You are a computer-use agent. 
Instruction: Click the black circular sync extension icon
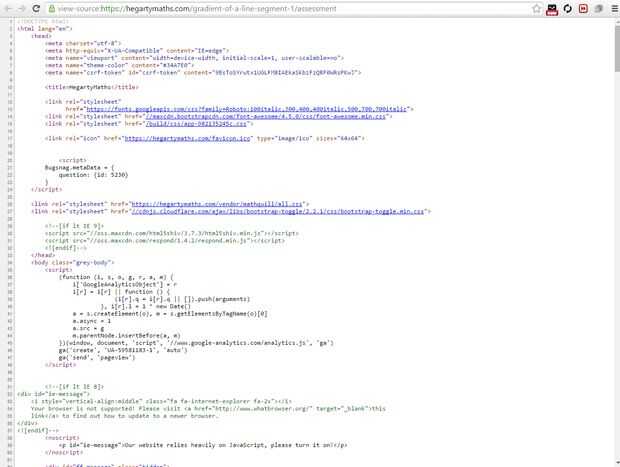coord(568,8)
